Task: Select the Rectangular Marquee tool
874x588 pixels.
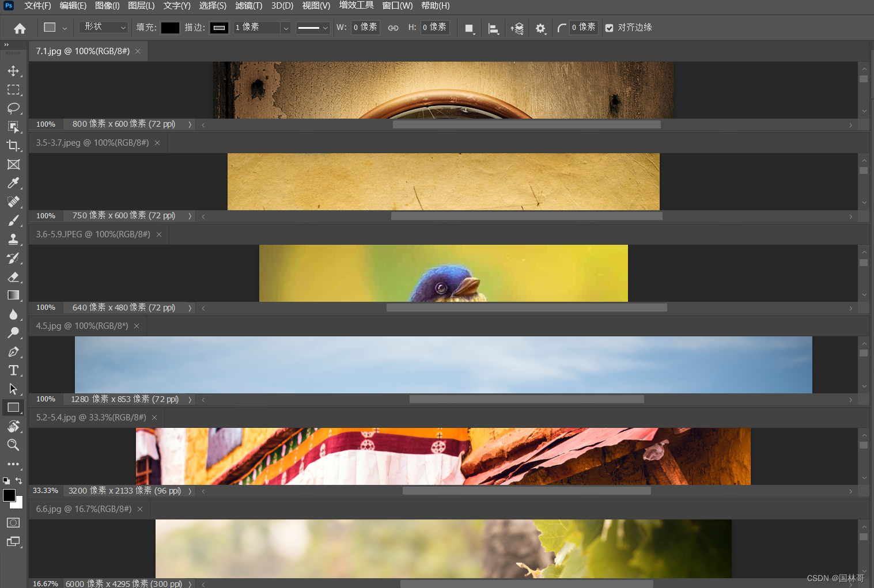Action: 13,90
